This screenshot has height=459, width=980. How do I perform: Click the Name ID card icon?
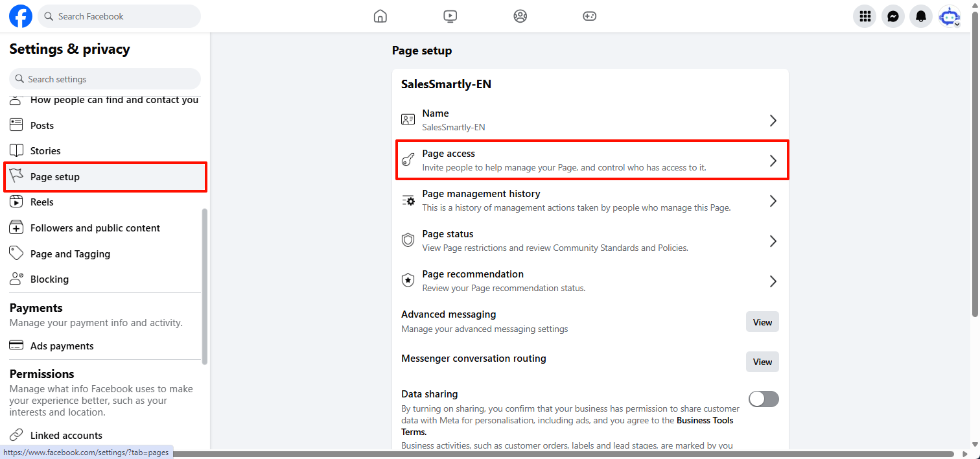[408, 119]
